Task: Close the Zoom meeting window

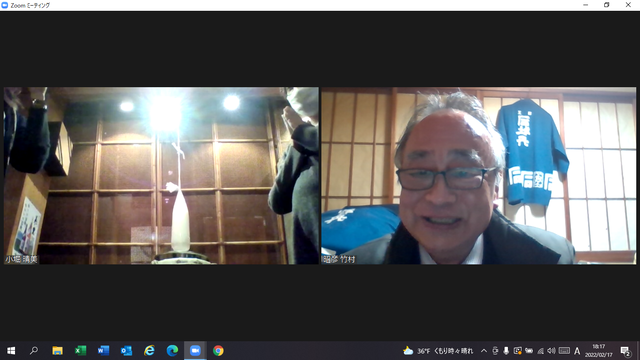Action: (x=628, y=5)
